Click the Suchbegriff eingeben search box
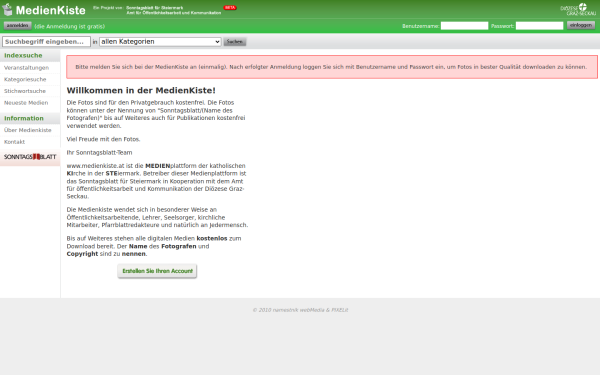Image resolution: width=600 pixels, height=375 pixels. click(46, 41)
